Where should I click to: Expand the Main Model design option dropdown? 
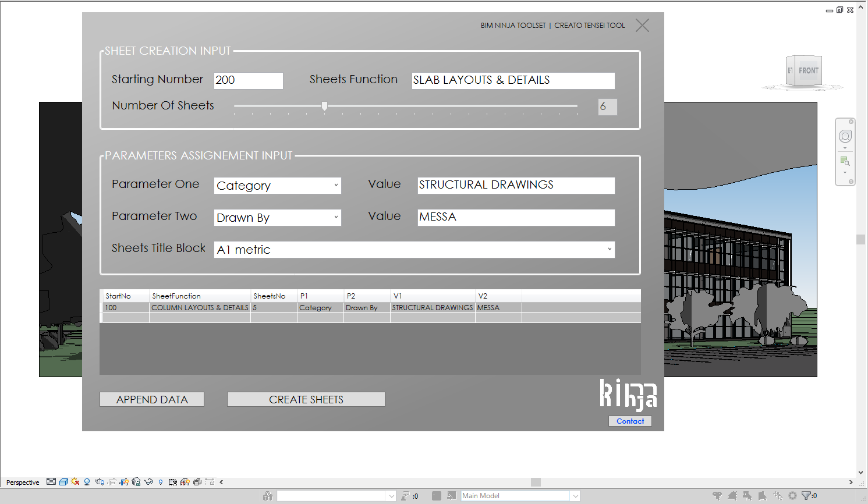tap(576, 496)
